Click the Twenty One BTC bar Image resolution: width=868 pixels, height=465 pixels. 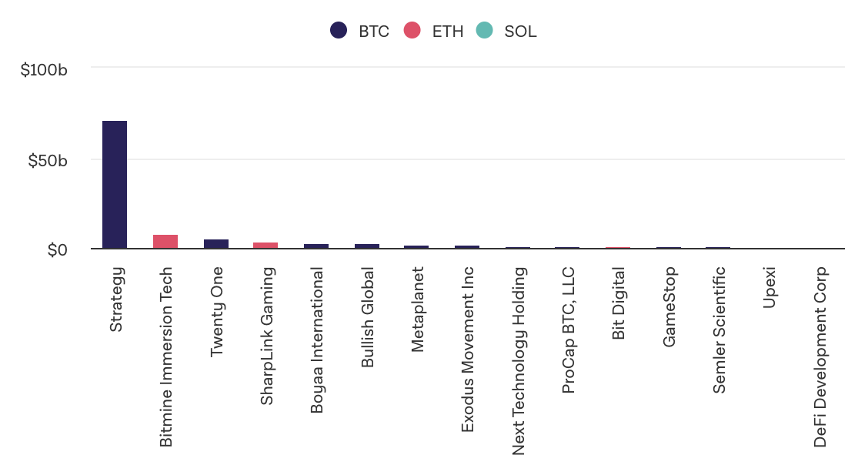pos(216,244)
